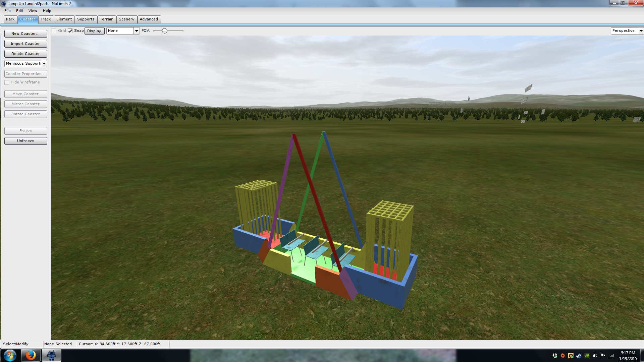Open the Dropbox tray icon
644x362 pixels.
[x=555, y=356]
